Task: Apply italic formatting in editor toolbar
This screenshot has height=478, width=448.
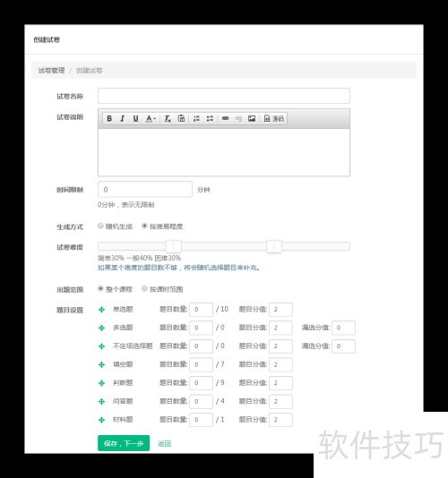Action: [123, 118]
